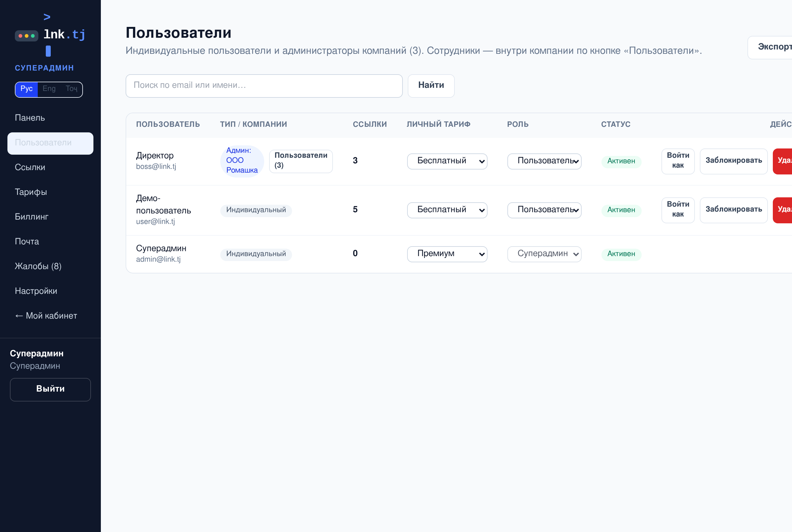Click the admin@link.tj email
This screenshot has height=532, width=792.
(x=158, y=259)
